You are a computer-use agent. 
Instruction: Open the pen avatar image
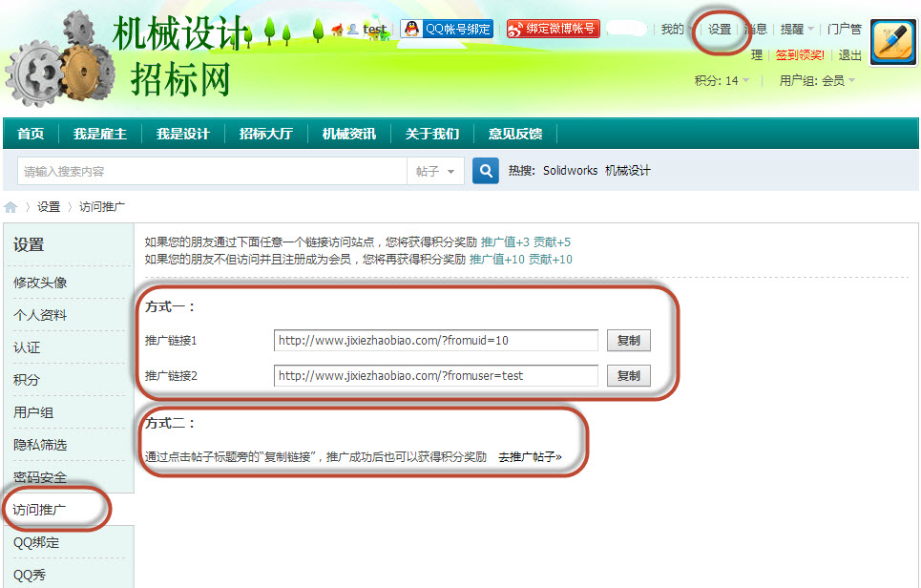(x=892, y=42)
